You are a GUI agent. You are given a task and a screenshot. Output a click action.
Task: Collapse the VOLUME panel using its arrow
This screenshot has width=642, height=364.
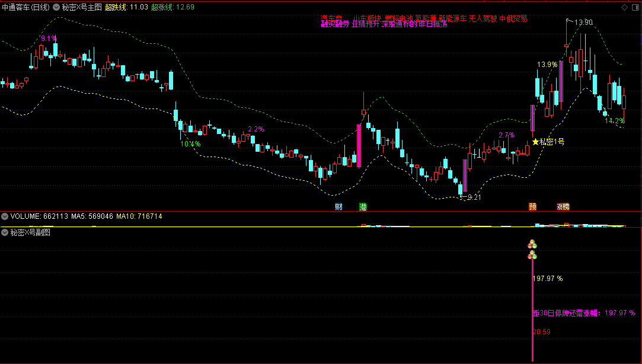(x=5, y=216)
